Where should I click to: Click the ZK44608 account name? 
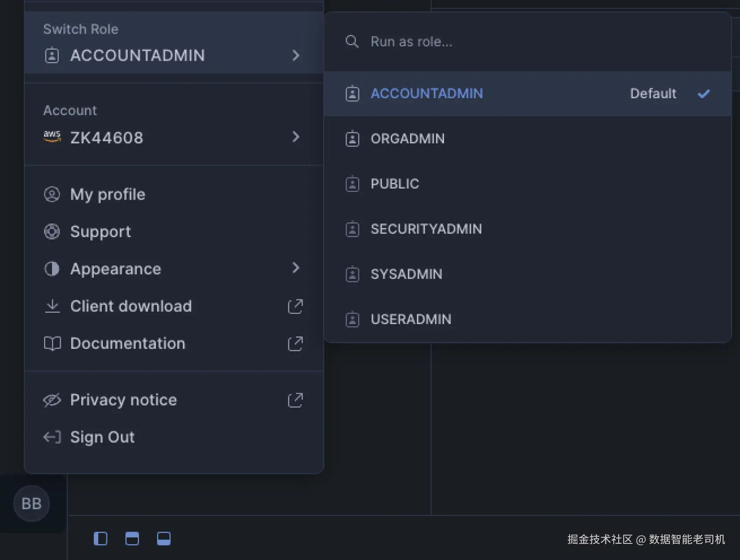106,137
